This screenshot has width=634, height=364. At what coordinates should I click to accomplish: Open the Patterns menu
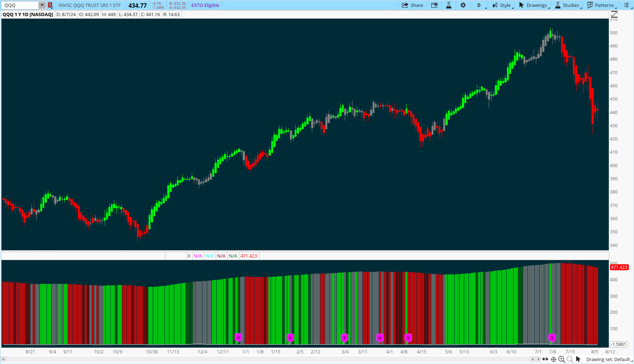point(601,5)
